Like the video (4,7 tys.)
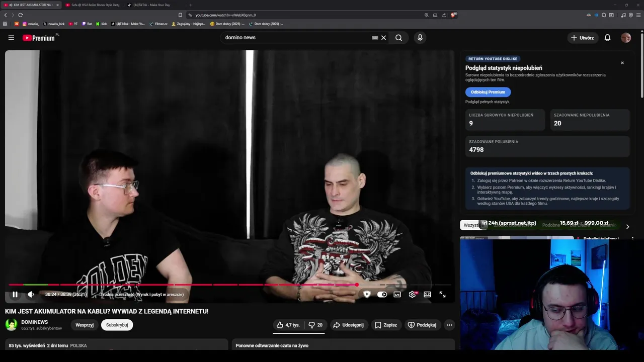Image resolution: width=644 pixels, height=362 pixels. click(288, 325)
